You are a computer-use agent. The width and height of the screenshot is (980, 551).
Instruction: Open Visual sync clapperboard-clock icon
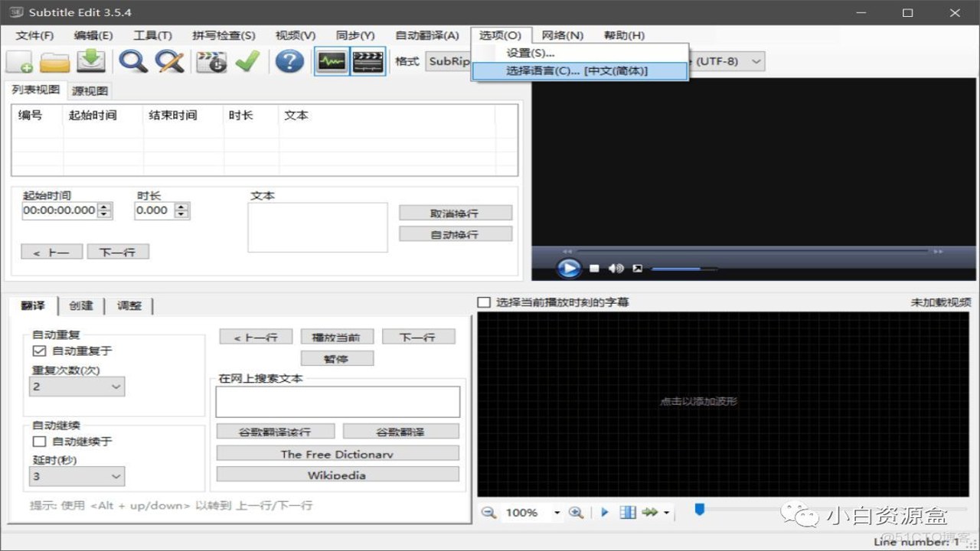(211, 61)
